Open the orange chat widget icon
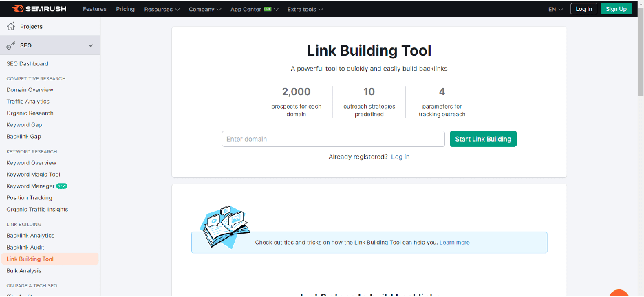The height and width of the screenshot is (297, 644). point(619,294)
